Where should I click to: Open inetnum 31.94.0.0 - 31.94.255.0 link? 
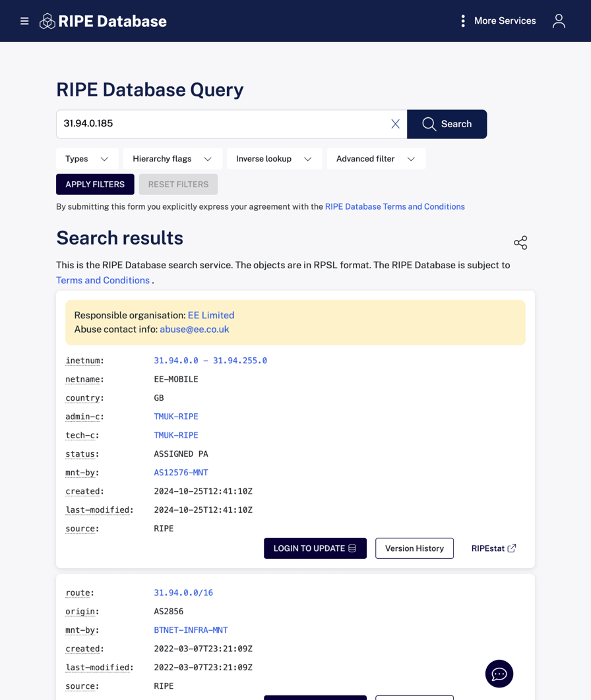[210, 361]
